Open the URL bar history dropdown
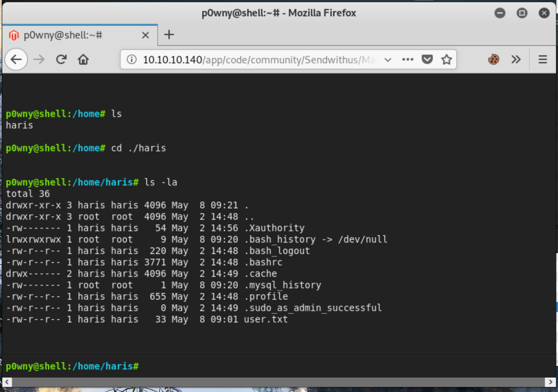The image size is (558, 392). [388, 60]
